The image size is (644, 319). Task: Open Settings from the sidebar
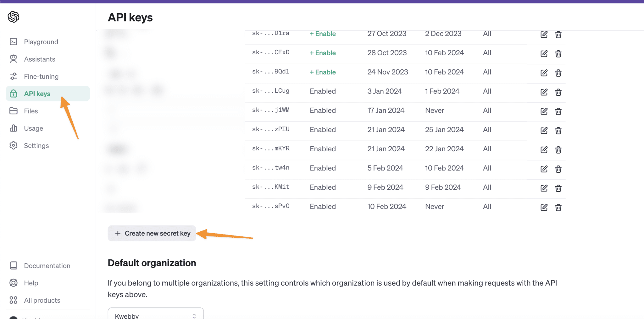[x=36, y=145]
